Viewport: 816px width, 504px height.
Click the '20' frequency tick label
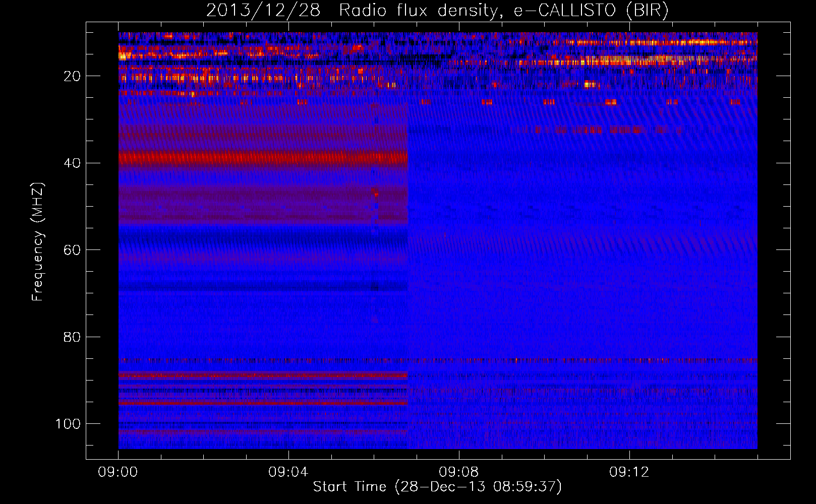click(72, 76)
